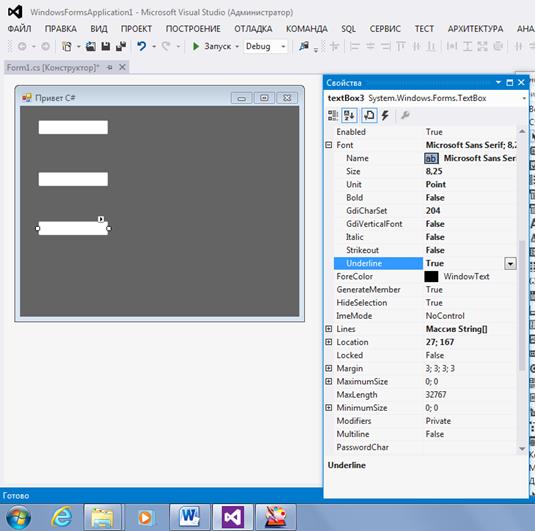This screenshot has width=535, height=531.
Task: Click the black ForeColor color swatch
Action: [431, 277]
